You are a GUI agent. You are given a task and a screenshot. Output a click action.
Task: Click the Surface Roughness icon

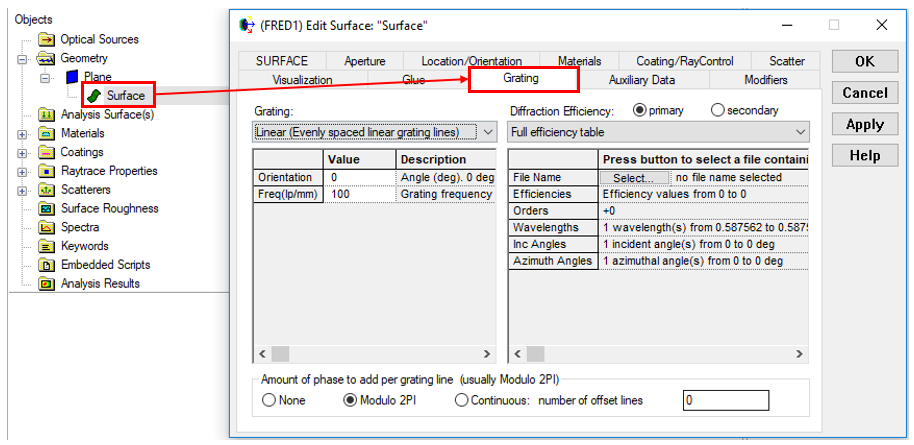coord(46,209)
